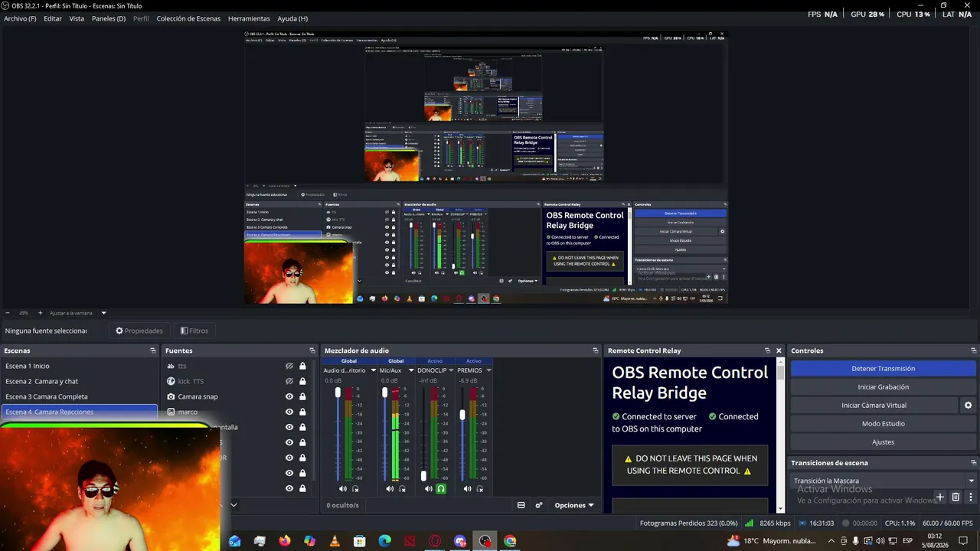980x551 pixels.
Task: Zoom in the preview with the plus icon
Action: (x=41, y=313)
